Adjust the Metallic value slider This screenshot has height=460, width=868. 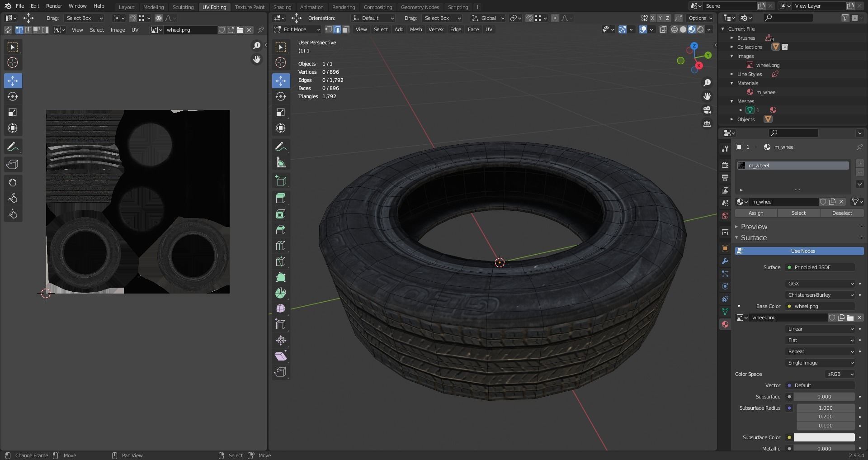coord(824,449)
